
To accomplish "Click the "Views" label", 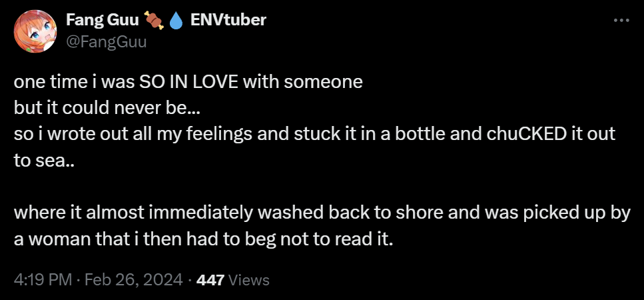I will pos(249,280).
